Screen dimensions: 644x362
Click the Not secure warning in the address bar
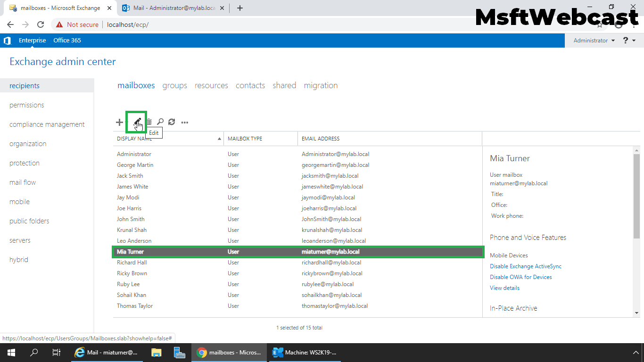point(77,25)
